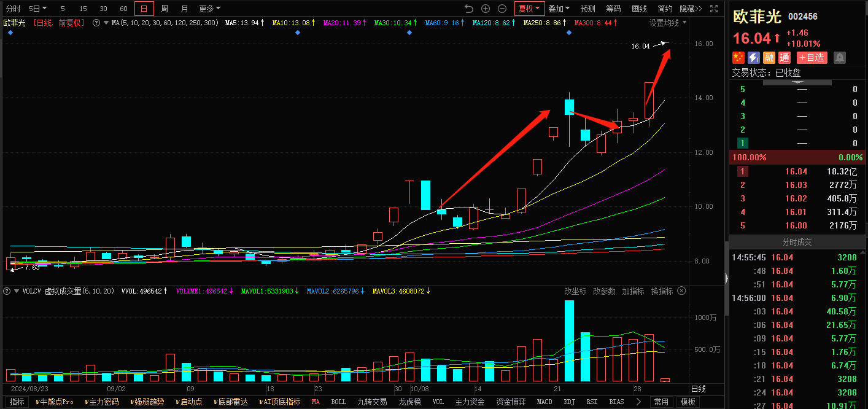Select the MA indicator tab
The width and height of the screenshot is (868, 409).
click(316, 402)
